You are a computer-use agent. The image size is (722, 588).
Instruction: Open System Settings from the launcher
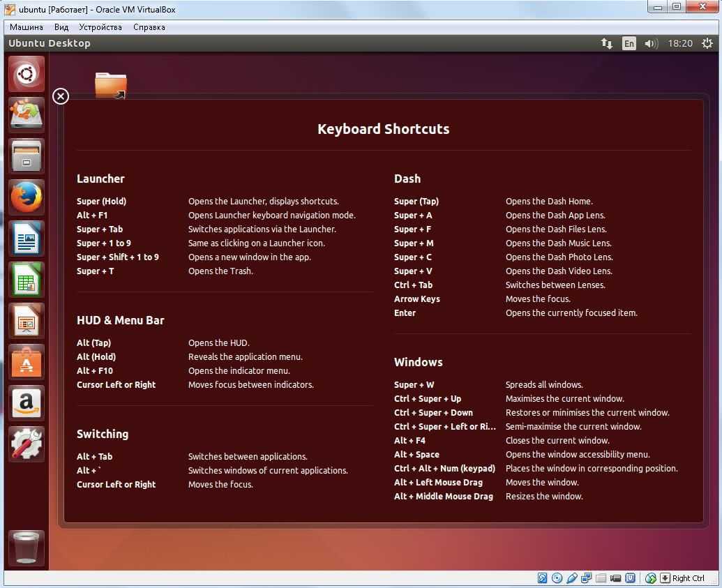click(x=27, y=444)
